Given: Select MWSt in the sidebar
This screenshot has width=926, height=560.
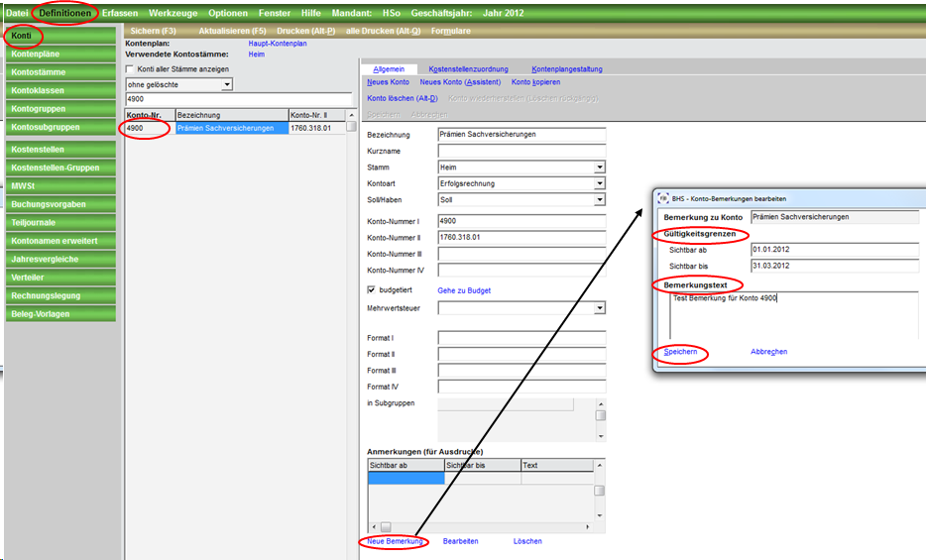Looking at the screenshot, I should point(60,186).
